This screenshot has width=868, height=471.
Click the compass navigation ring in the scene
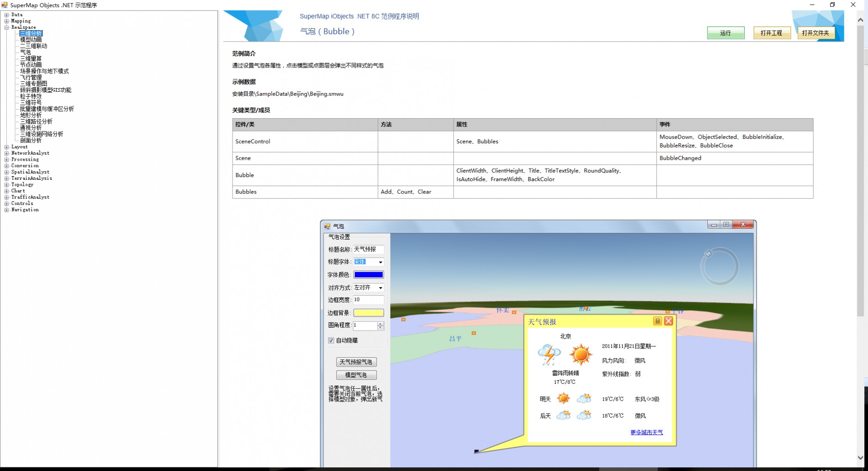click(x=720, y=267)
